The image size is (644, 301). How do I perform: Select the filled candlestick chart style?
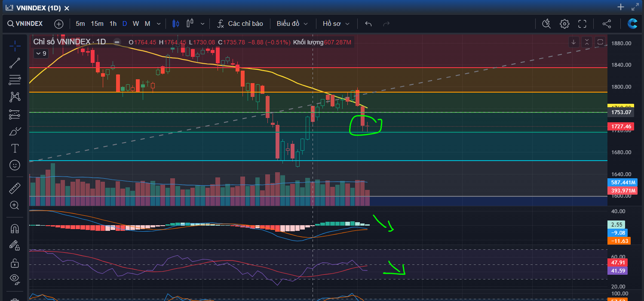click(x=175, y=24)
